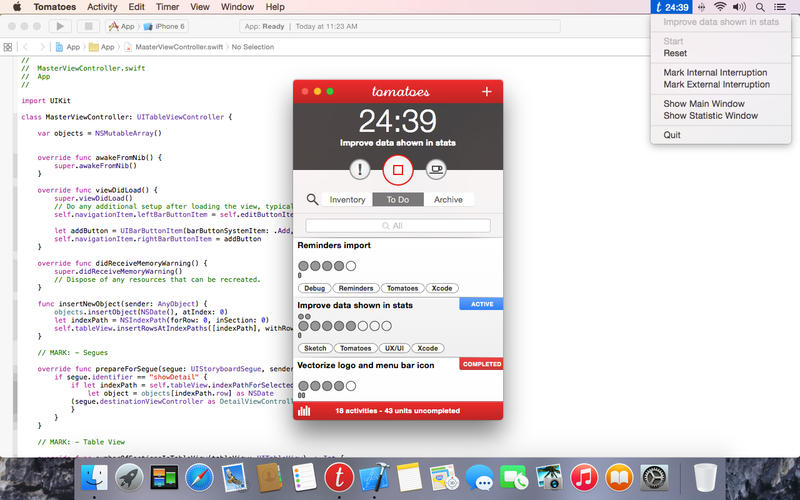800x500 pixels.
Task: Click the Tomatoes 24:39 menu bar timer
Action: pyautogui.click(x=671, y=7)
